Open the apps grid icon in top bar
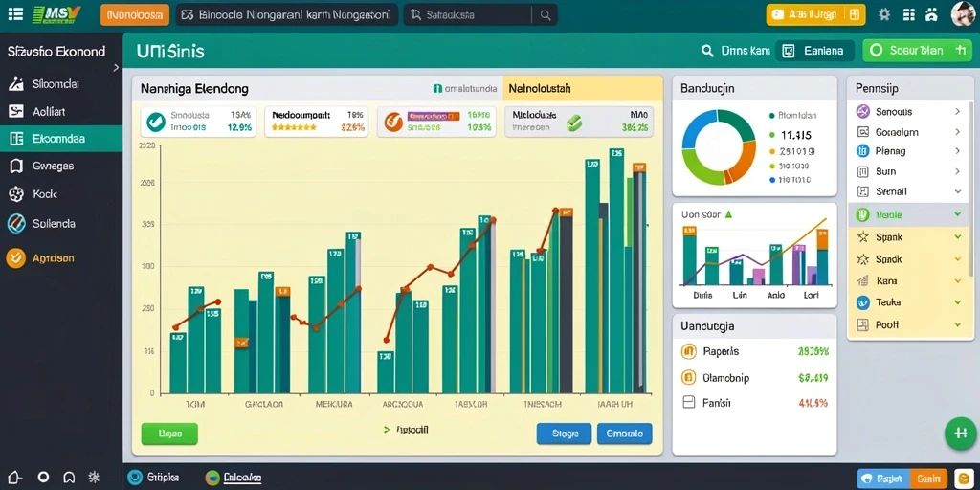 [909, 14]
